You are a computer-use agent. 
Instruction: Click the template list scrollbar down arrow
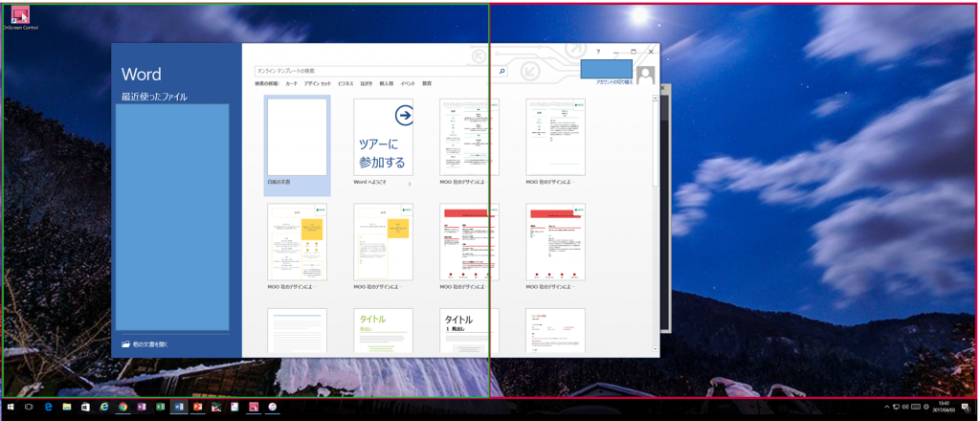[655, 348]
